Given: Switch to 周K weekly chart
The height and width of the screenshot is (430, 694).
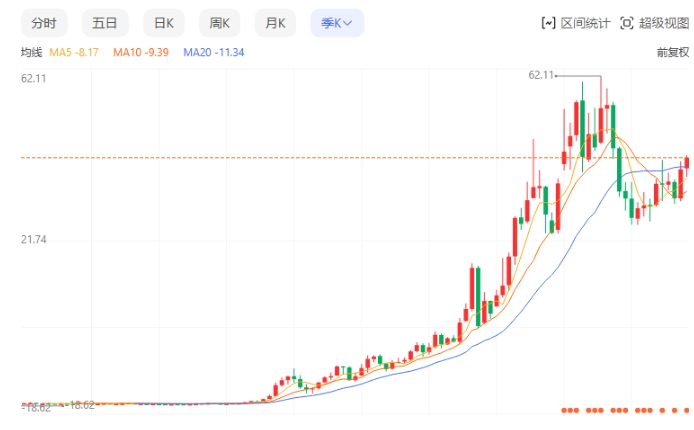Looking at the screenshot, I should pyautogui.click(x=219, y=23).
